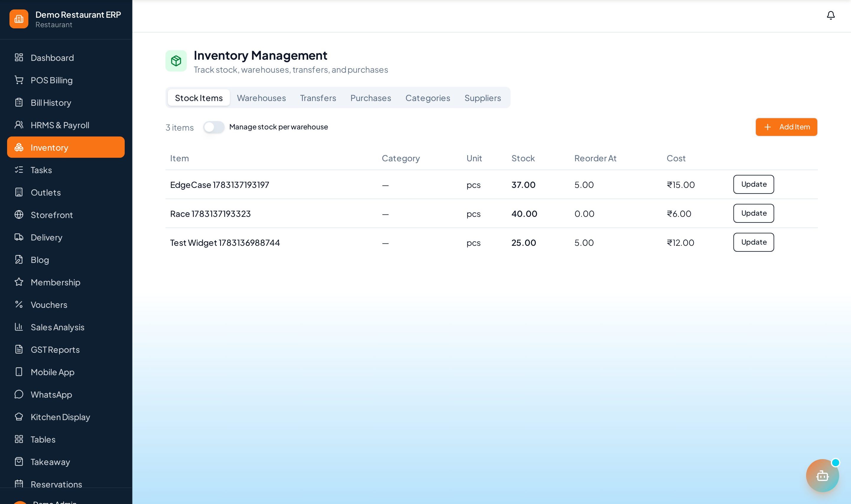851x504 pixels.
Task: Click the Unit column header
Action: click(x=474, y=158)
